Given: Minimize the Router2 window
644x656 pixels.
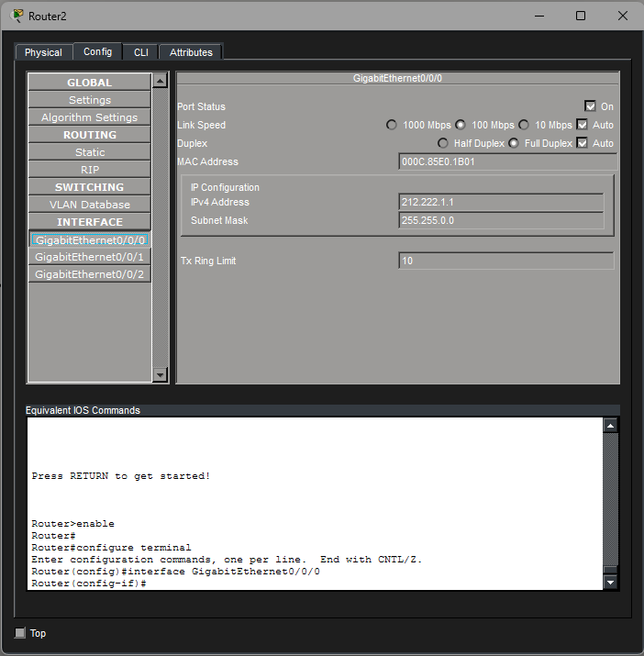Looking at the screenshot, I should [x=539, y=17].
